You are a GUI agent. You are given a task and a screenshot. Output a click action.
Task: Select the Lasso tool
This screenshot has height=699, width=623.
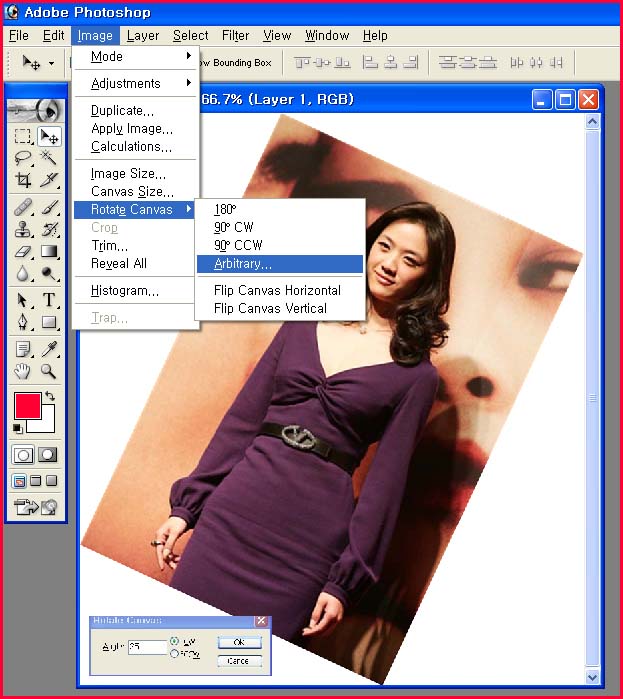point(23,158)
